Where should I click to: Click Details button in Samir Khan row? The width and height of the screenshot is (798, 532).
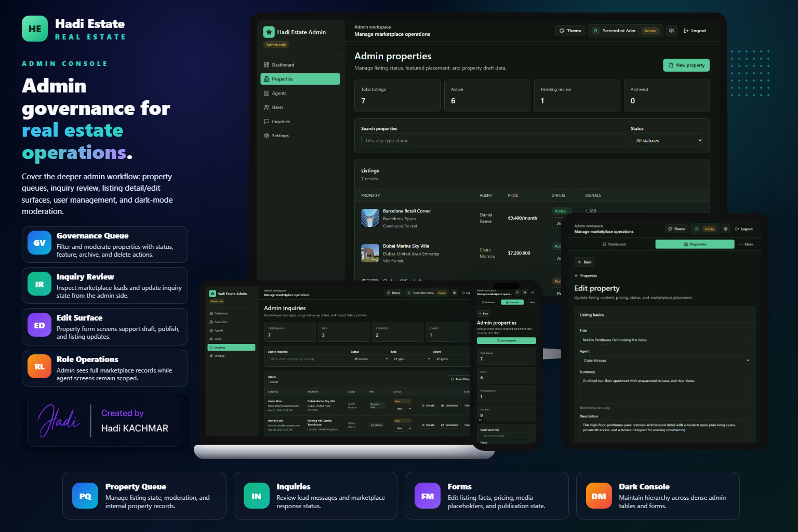point(428,406)
